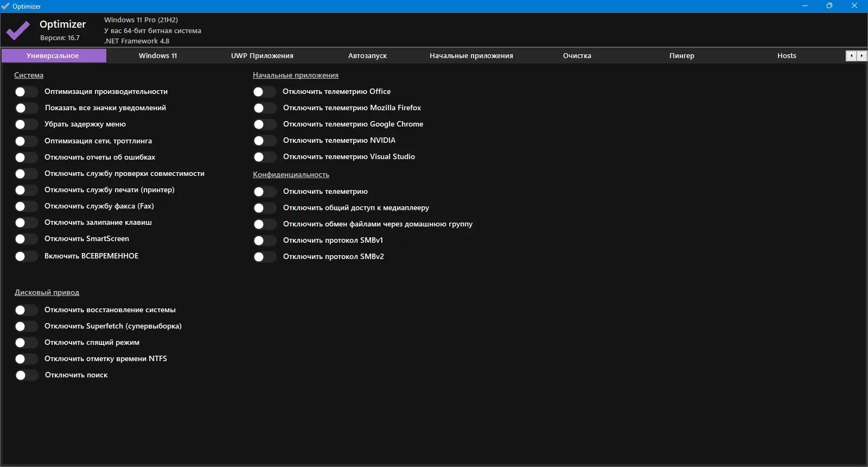868x467 pixels.
Task: Toggle Отключить службу печати (принтер)
Action: click(x=26, y=190)
